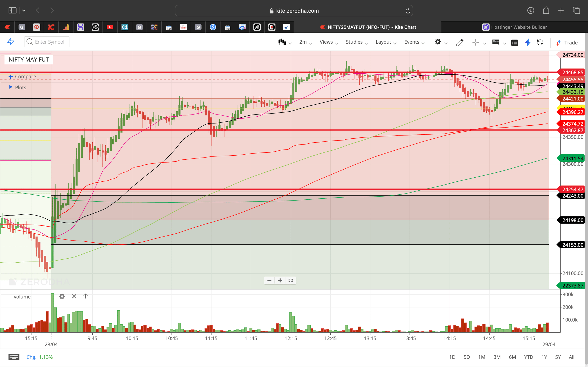588x367 pixels.
Task: Select the drawing pencil tool
Action: pyautogui.click(x=459, y=43)
